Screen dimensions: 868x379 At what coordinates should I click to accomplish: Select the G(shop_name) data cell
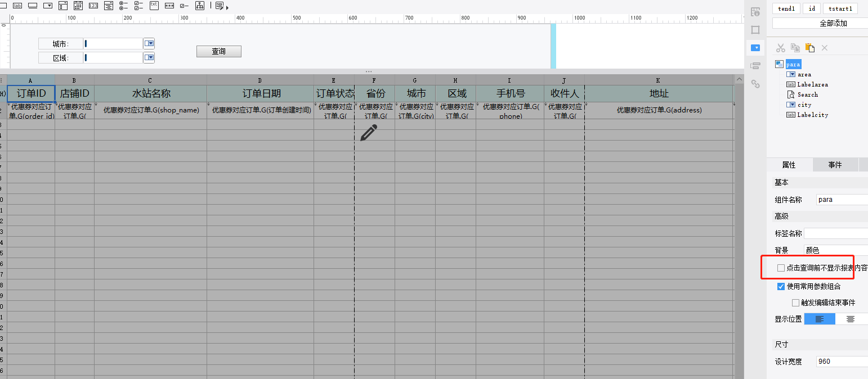click(151, 110)
